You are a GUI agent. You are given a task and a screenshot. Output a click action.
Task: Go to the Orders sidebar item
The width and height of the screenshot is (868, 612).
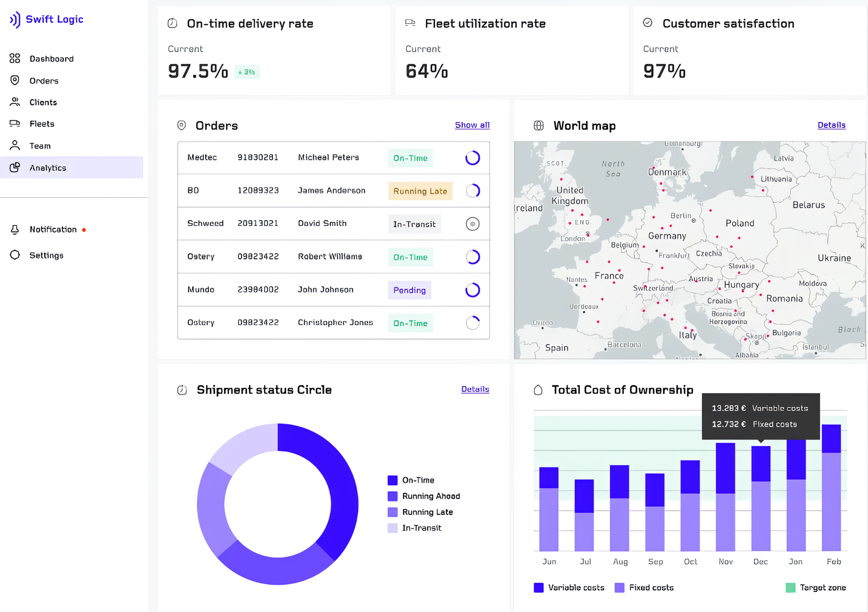43,81
